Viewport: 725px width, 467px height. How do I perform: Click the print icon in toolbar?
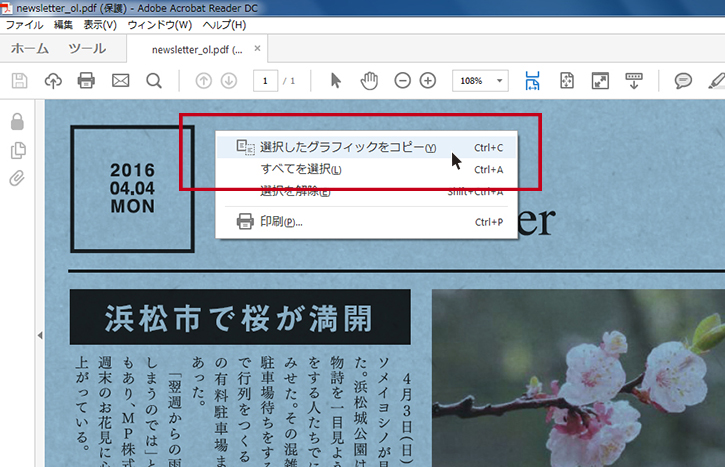[x=86, y=80]
